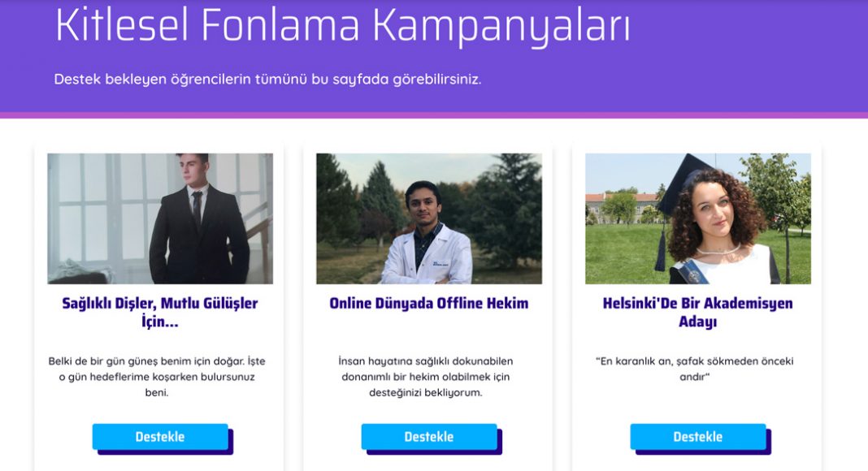This screenshot has width=868, height=471.
Task: Open 'Helsinki'De Bir Akademisyen Adayı' title
Action: (698, 312)
